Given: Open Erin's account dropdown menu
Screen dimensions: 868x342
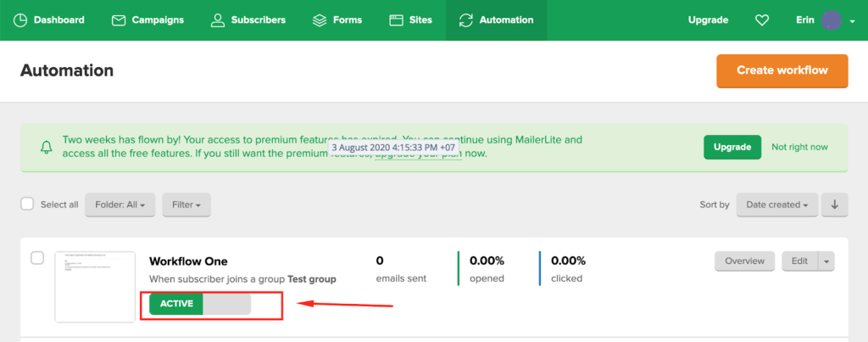Looking at the screenshot, I should click(x=826, y=20).
